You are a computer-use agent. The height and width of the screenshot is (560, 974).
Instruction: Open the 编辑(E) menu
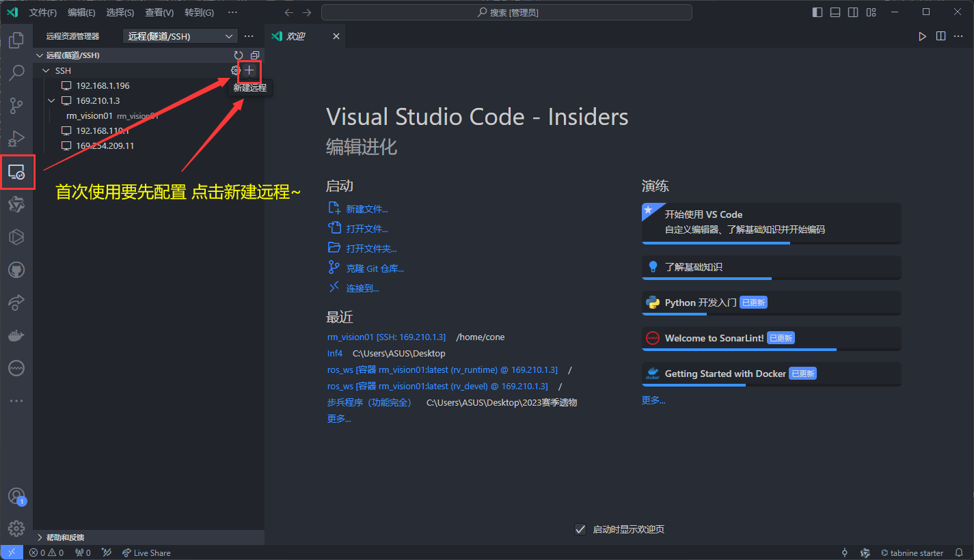click(x=81, y=12)
